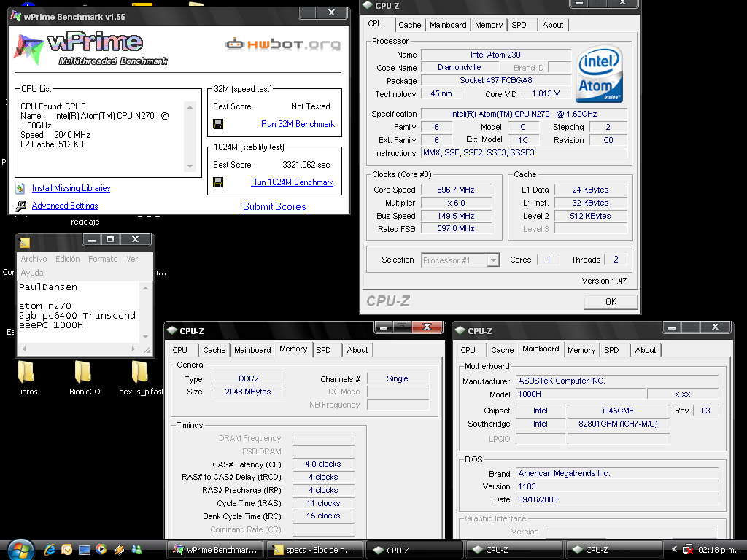Open the Formato menu in notepad
Viewport: 747px width, 560px height.
coord(103,259)
